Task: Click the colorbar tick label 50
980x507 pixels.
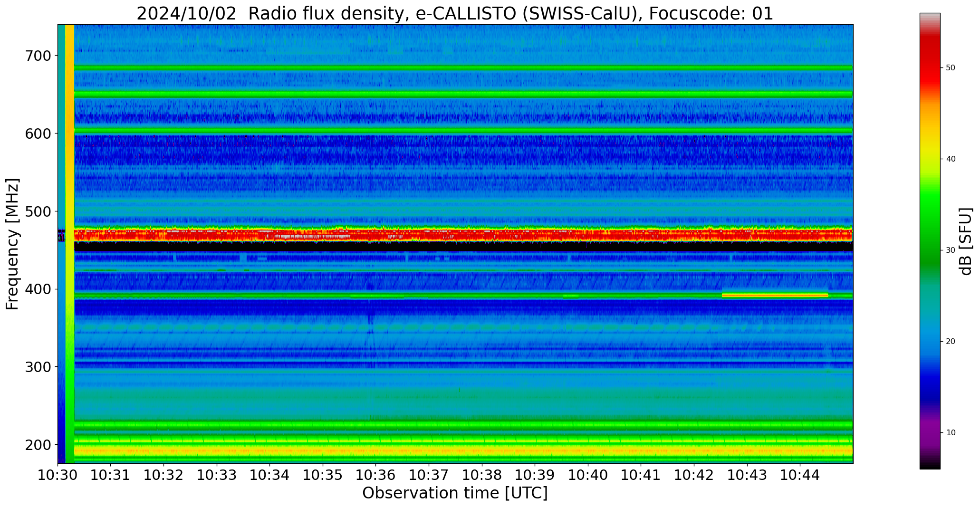Action: (951, 68)
